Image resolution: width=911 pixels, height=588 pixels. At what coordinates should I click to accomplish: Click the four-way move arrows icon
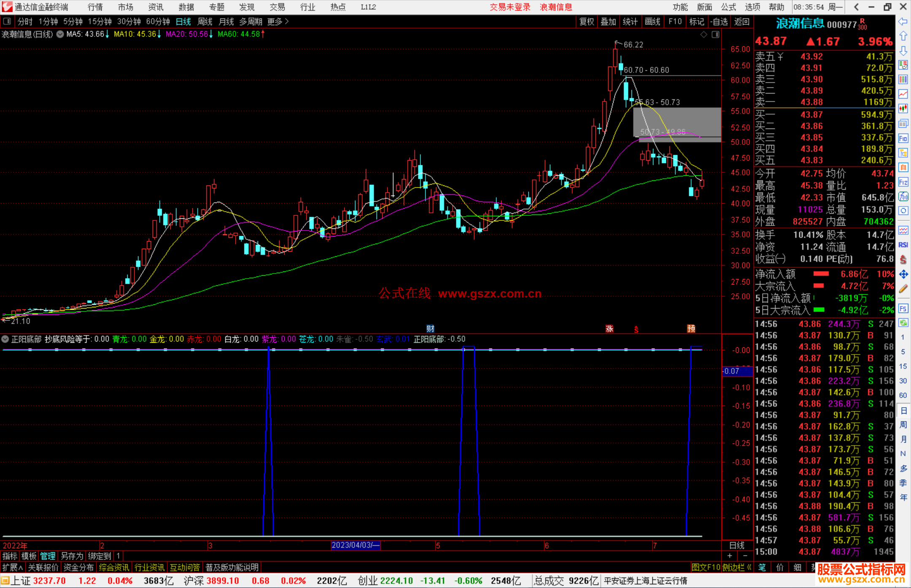point(903,274)
